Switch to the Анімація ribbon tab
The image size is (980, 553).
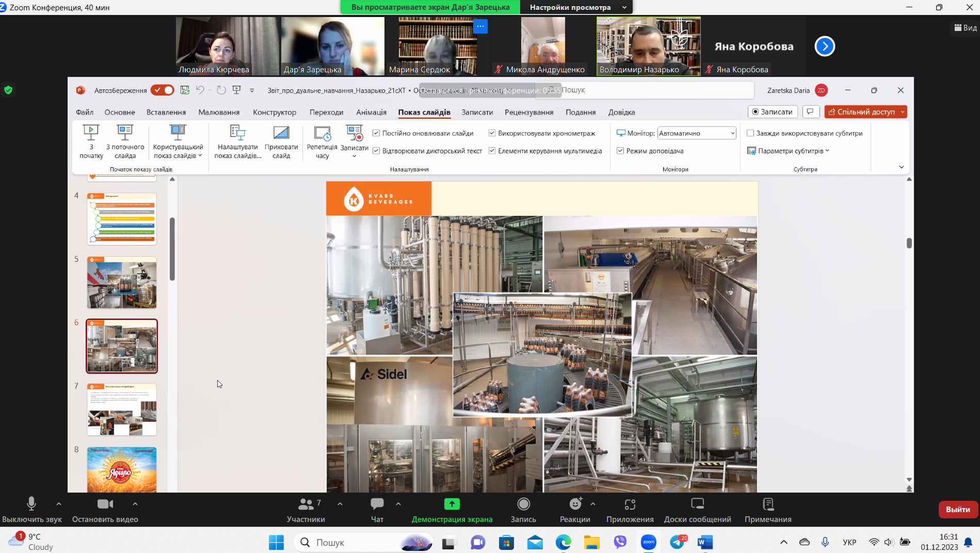tap(371, 112)
